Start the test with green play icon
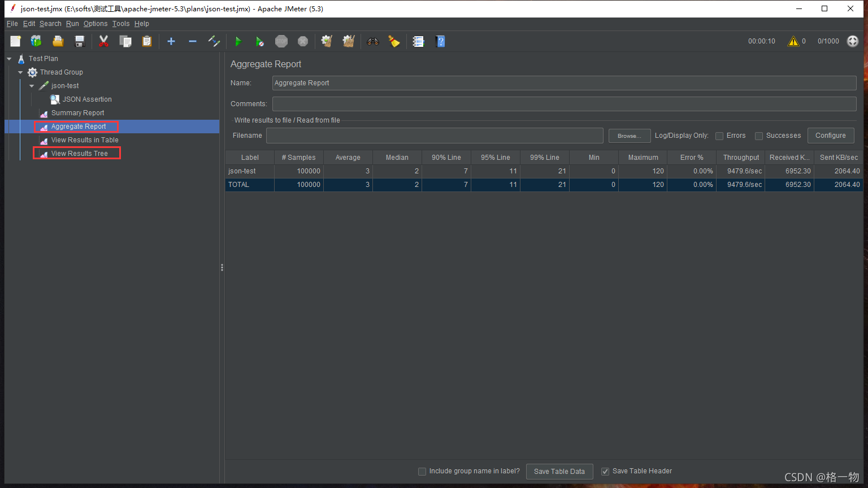Viewport: 868px width, 488px height. tap(238, 41)
